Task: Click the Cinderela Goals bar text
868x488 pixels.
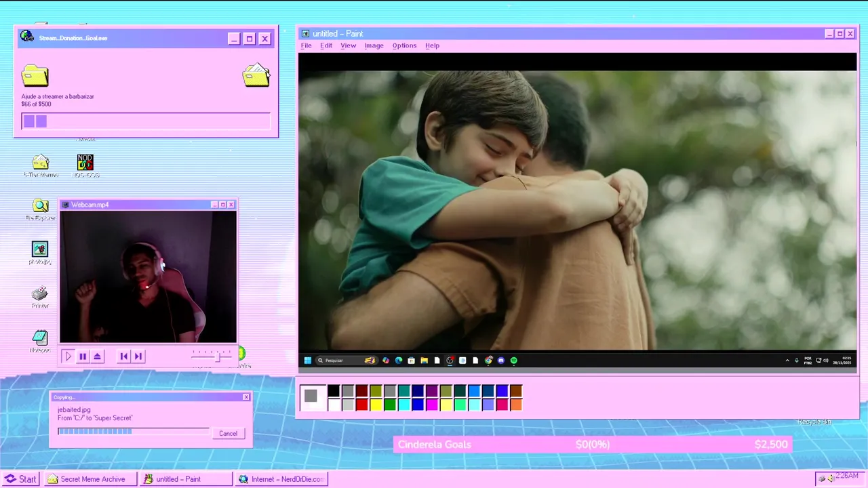Action: pyautogui.click(x=435, y=445)
